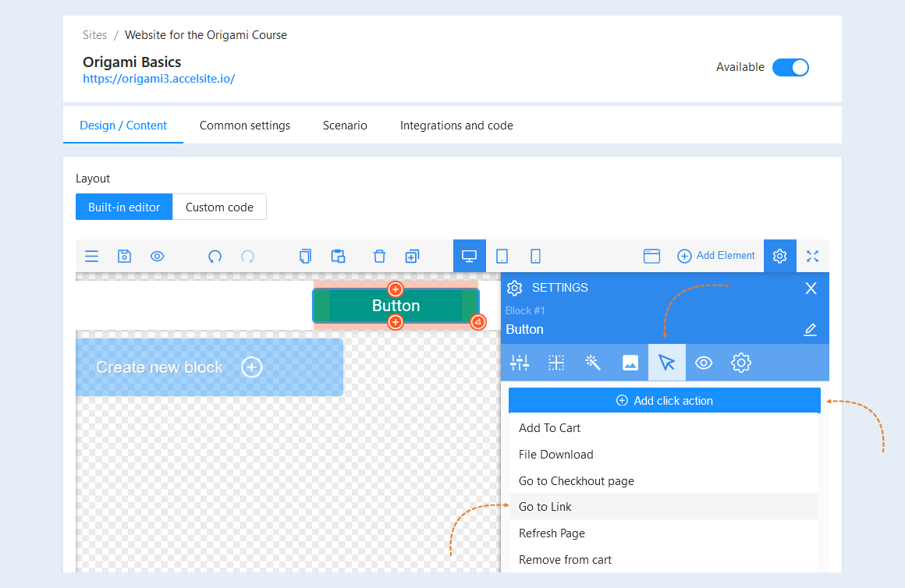Image resolution: width=905 pixels, height=588 pixels.
Task: Open the magic wand effects tab
Action: (593, 363)
